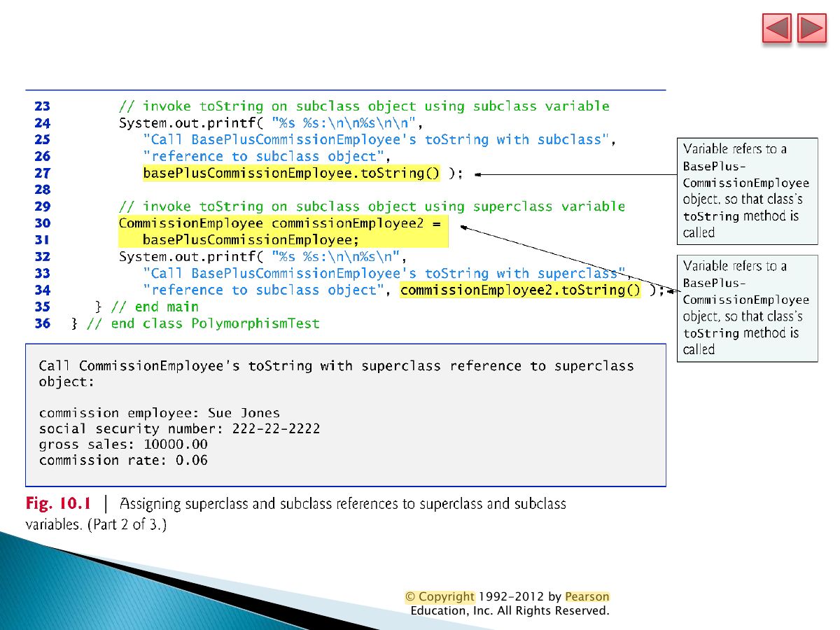The image size is (840, 630).
Task: Click 'Education, Inc. All Rights Reserved.' footer text
Action: 510,611
